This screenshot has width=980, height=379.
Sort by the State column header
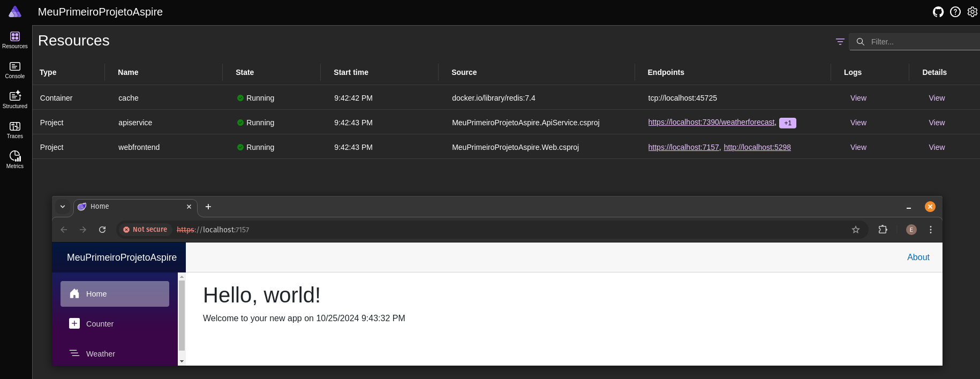[245, 72]
